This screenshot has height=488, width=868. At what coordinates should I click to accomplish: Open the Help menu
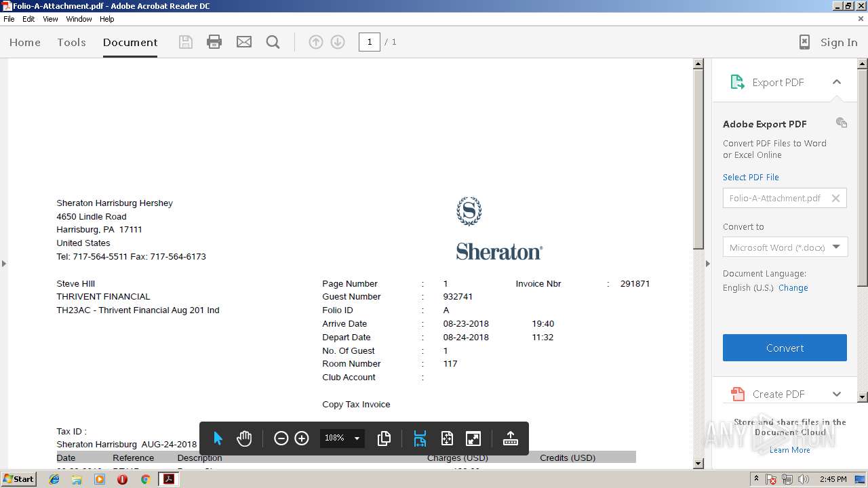(107, 19)
